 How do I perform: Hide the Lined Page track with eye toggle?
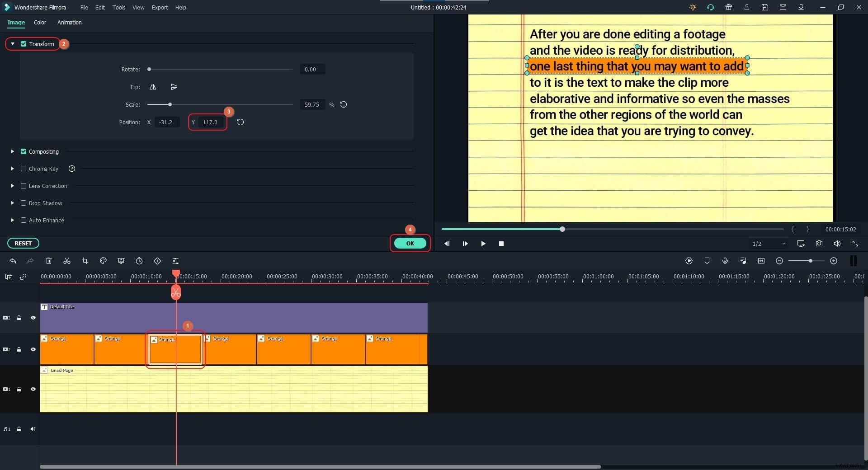(33, 389)
